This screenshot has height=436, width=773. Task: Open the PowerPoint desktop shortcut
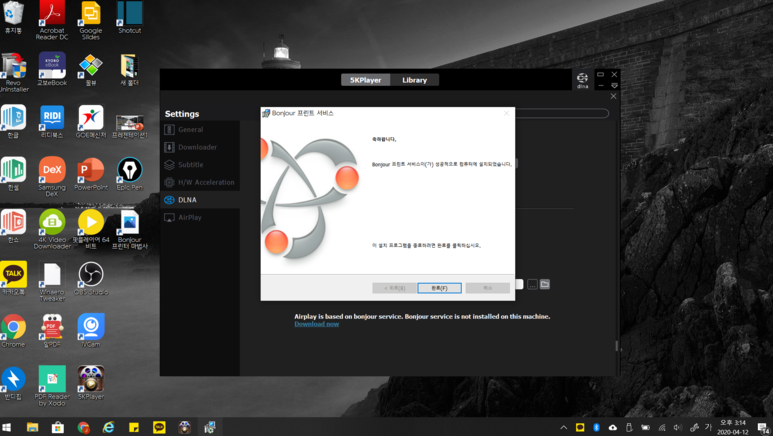pyautogui.click(x=91, y=174)
